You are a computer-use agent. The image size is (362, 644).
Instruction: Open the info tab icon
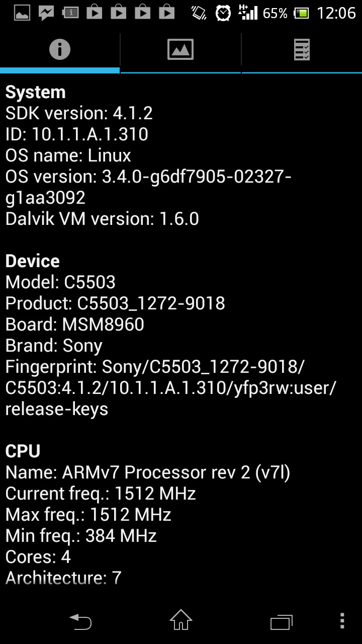pyautogui.click(x=59, y=49)
